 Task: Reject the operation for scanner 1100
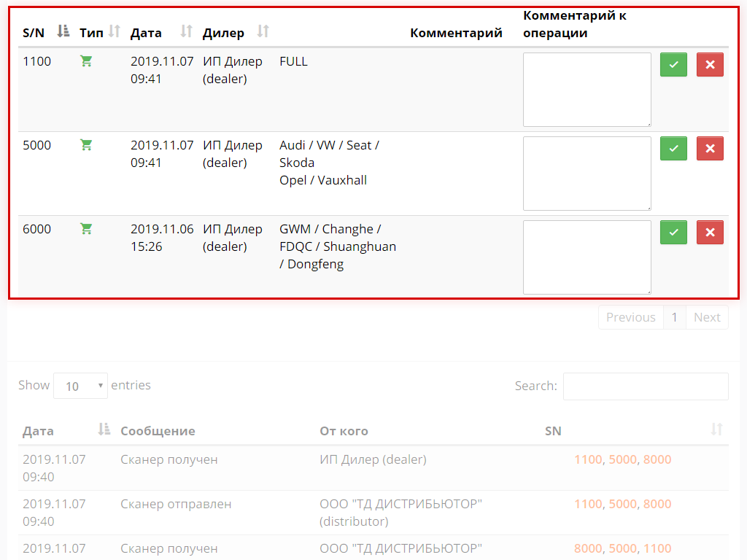[x=710, y=65]
